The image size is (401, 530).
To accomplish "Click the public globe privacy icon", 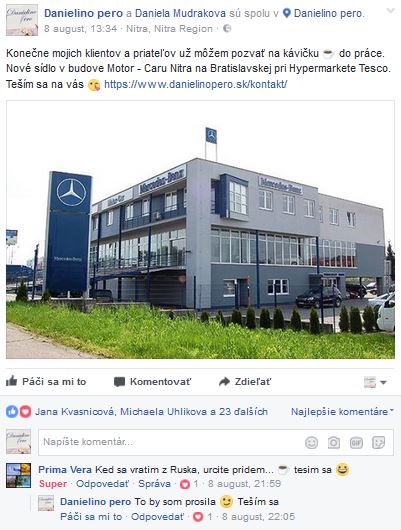I will tap(227, 29).
